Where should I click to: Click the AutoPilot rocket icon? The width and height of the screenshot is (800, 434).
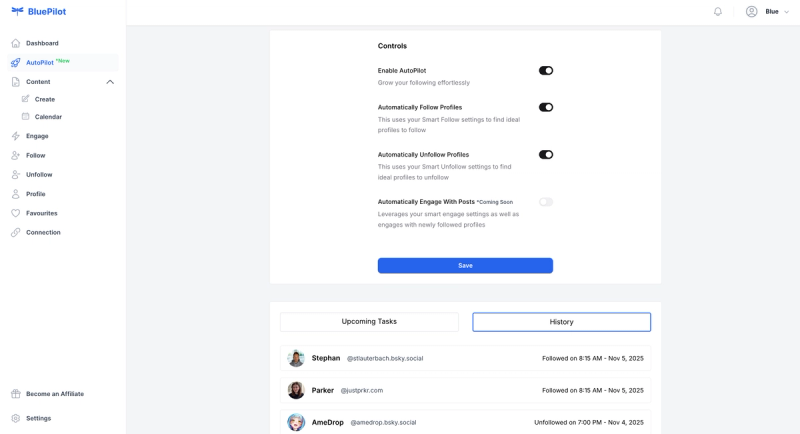(16, 63)
